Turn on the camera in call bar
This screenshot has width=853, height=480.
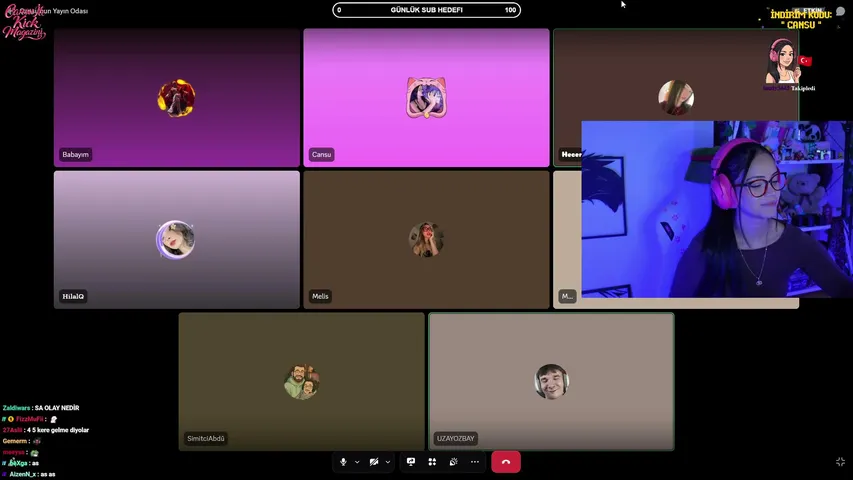coord(374,462)
